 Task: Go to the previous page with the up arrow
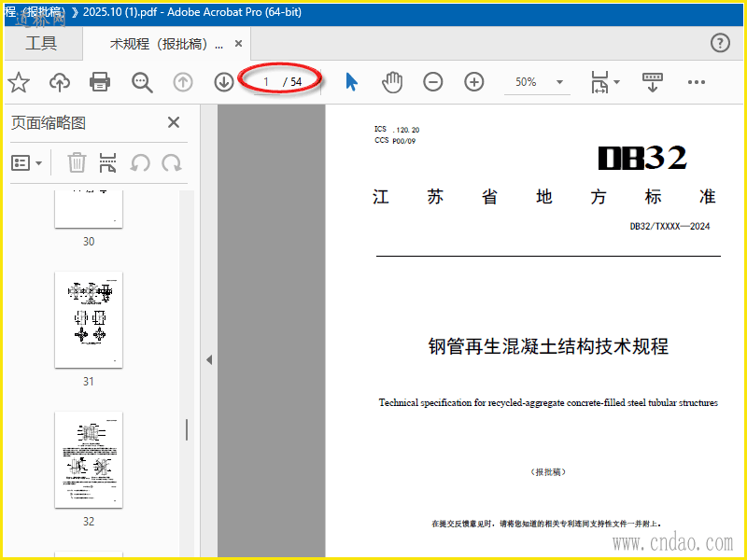pyautogui.click(x=182, y=82)
